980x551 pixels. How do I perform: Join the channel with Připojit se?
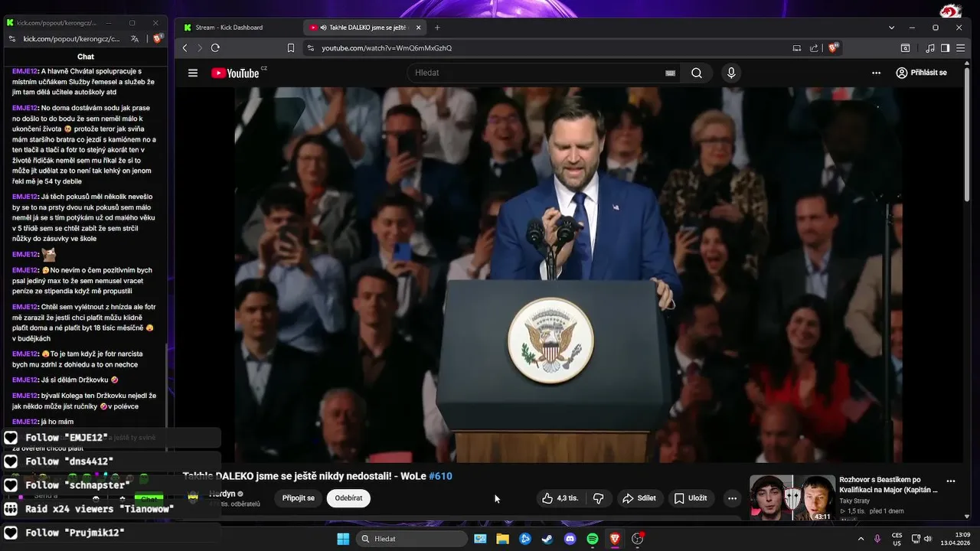point(299,498)
